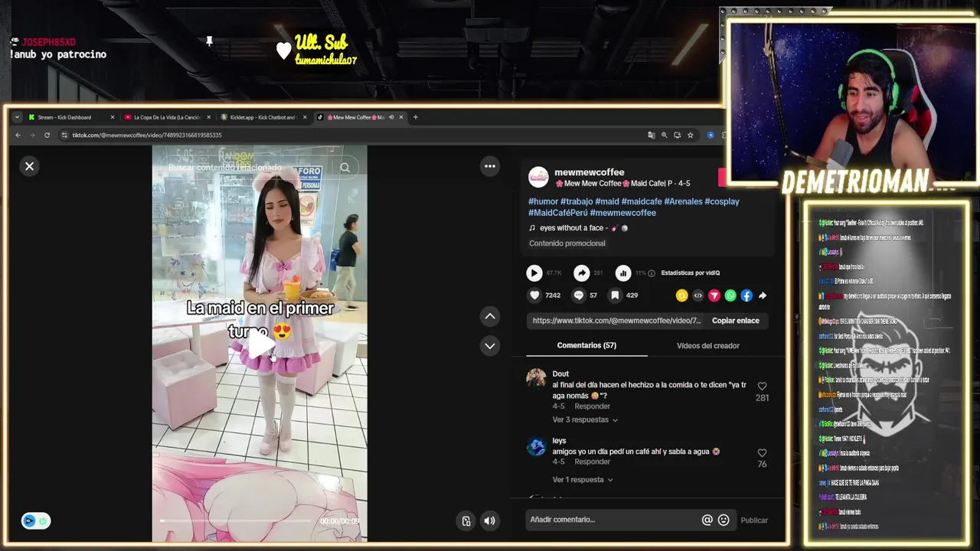
Task: Like the video with the heart icon
Action: [534, 295]
